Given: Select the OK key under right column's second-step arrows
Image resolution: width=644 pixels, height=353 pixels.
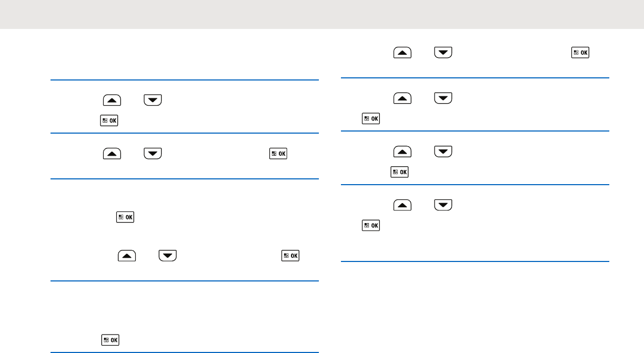Looking at the screenshot, I should point(371,118).
